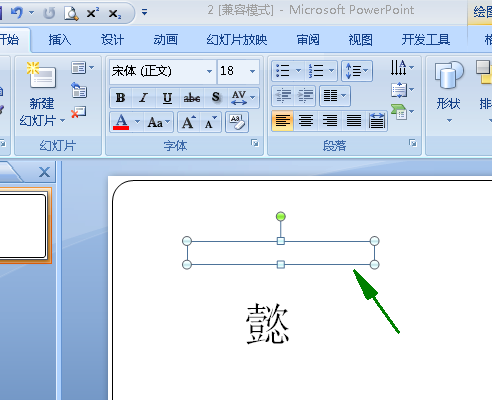492x400 pixels.
Task: Apply superscript from quick access toolbar
Action: (92, 13)
